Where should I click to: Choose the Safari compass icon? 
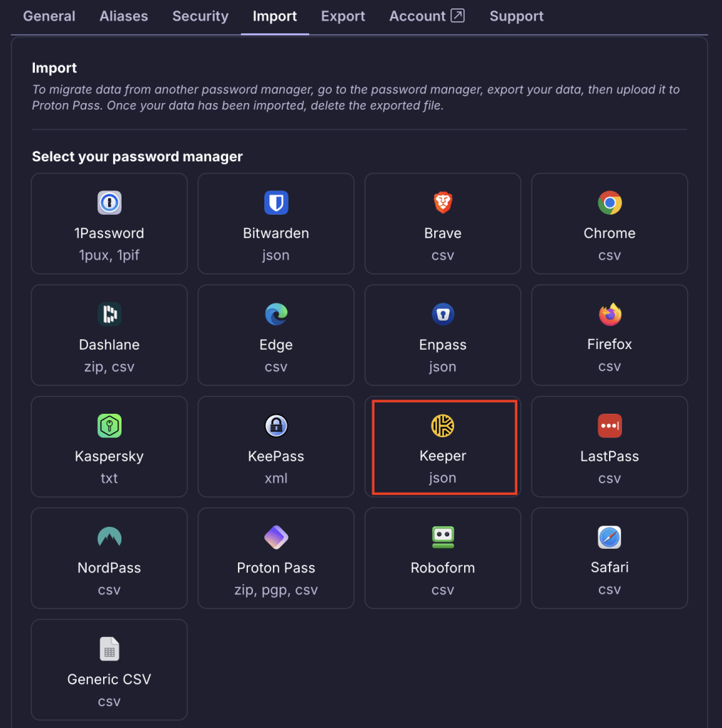pos(610,537)
